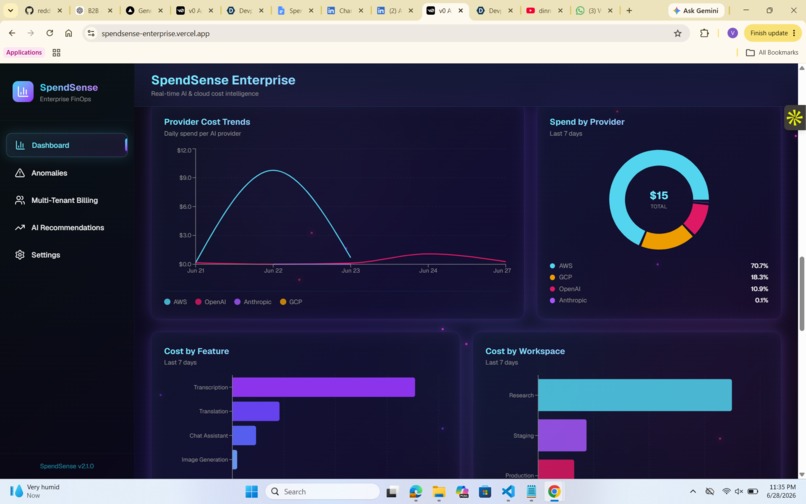Screen dimensions: 806x504
Task: Click the taskbar clock showing 11:35 PM
Action: pos(782,491)
